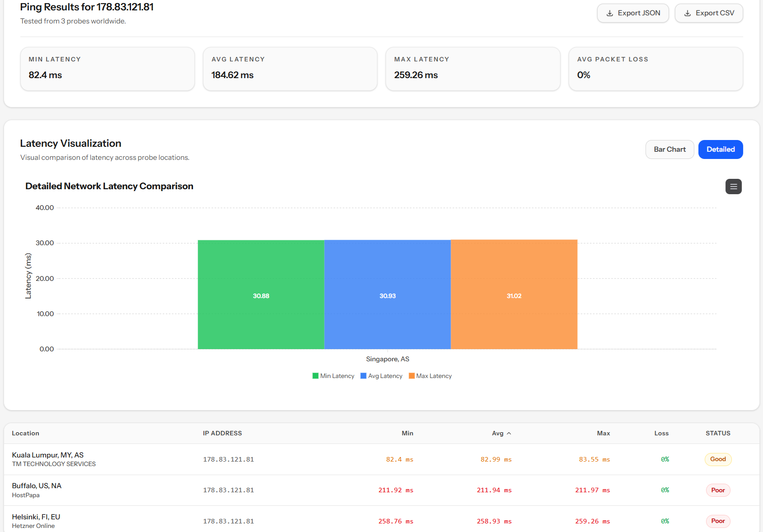
Task: Toggle the Avg Latency legend swatch
Action: (x=363, y=376)
